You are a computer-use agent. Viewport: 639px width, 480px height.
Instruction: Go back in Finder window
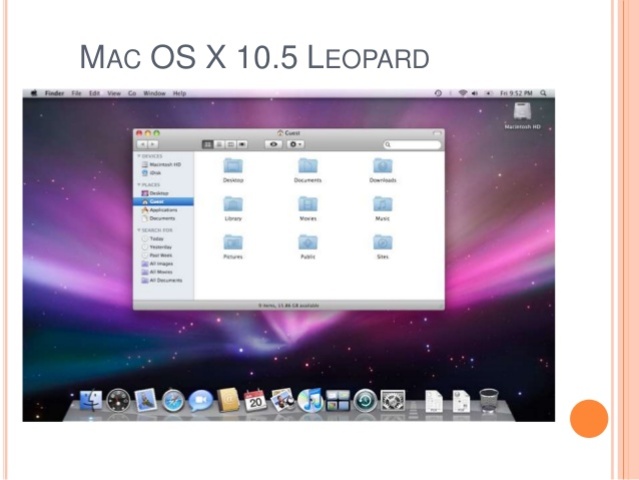pos(142,145)
